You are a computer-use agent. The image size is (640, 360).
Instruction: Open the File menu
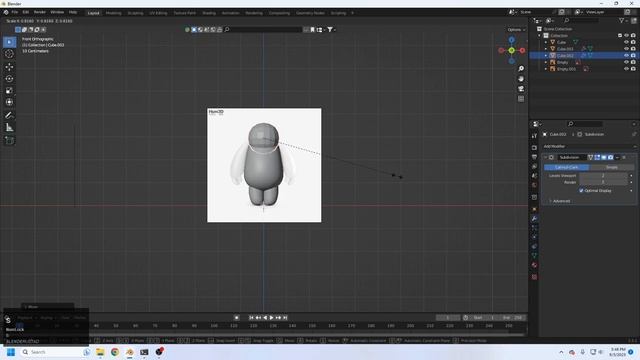[15, 13]
